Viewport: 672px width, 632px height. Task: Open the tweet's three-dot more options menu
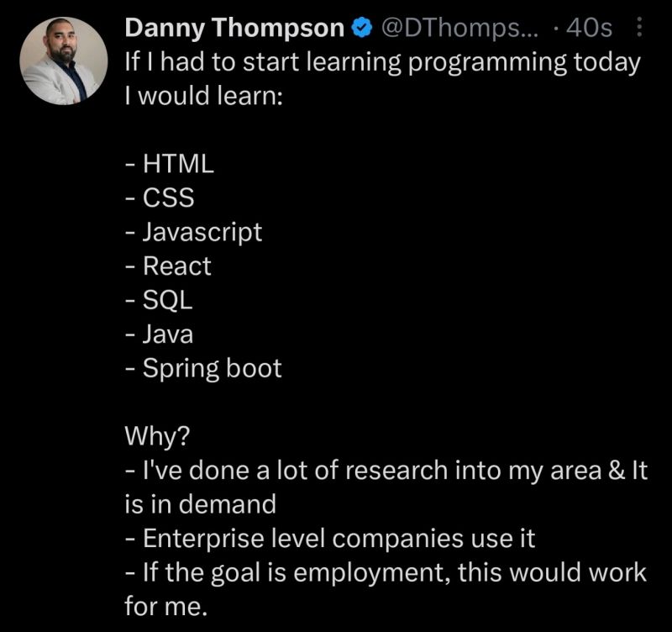[x=638, y=29]
